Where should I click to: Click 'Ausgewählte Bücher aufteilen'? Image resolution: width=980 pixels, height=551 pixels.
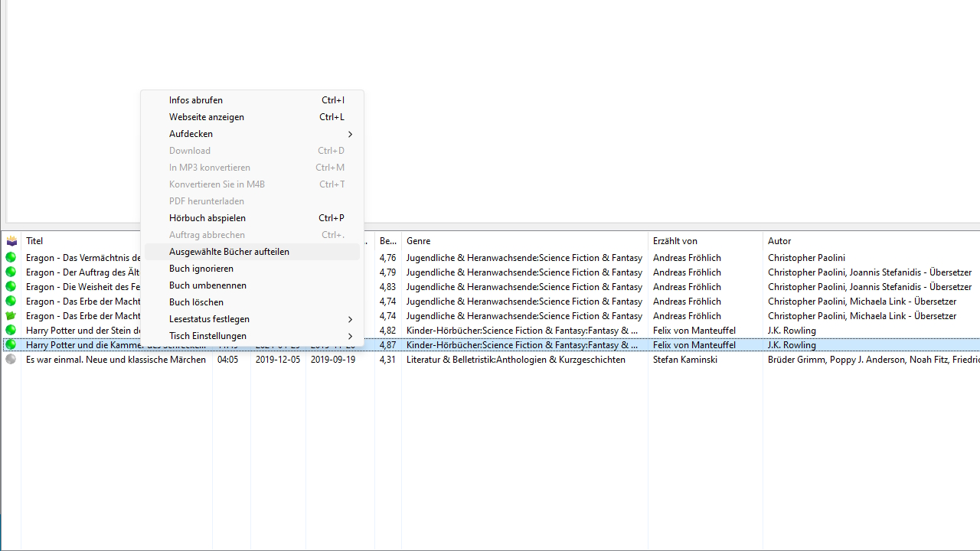[228, 251]
